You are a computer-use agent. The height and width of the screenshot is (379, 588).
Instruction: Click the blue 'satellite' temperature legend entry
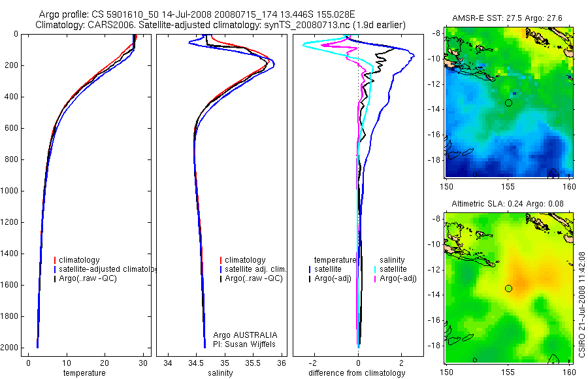325,269
